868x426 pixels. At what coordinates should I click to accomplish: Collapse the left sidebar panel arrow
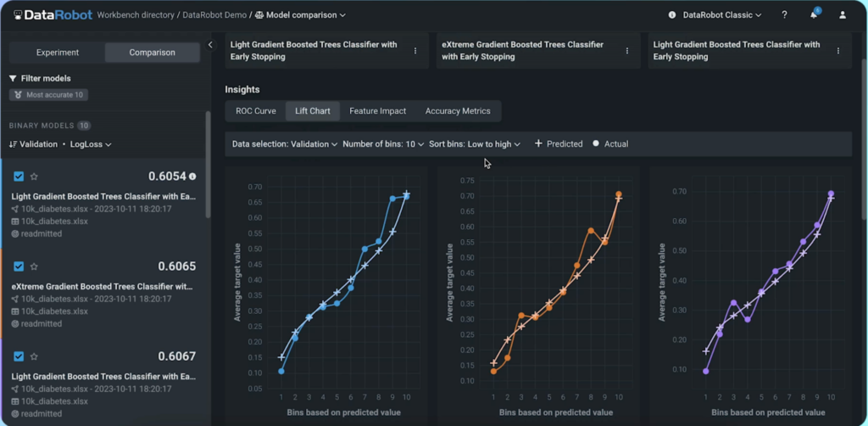211,45
